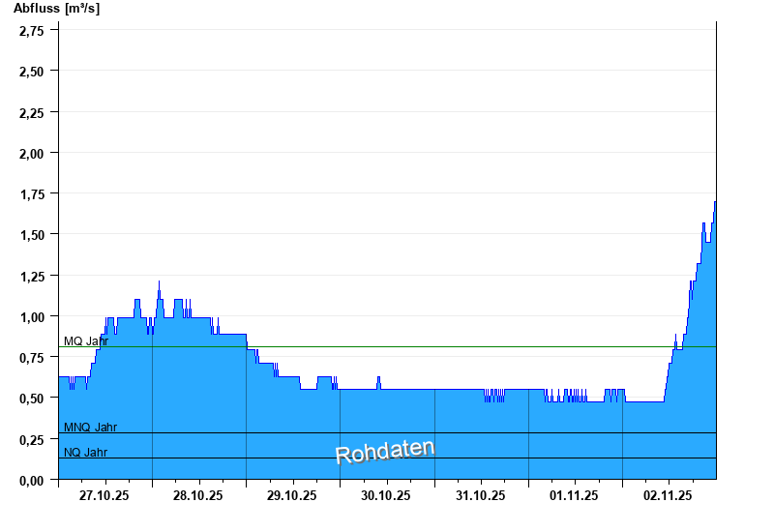774x532 pixels.
Task: Click the 01.11.25 date label
Action: 574,495
